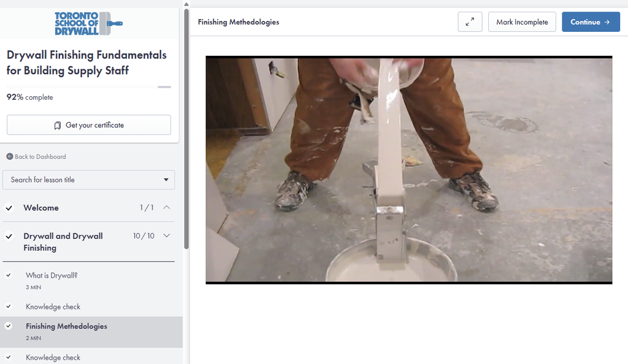The height and width of the screenshot is (364, 628).
Task: Click the checkmark beside the last Knowledge check
Action: pos(9,357)
